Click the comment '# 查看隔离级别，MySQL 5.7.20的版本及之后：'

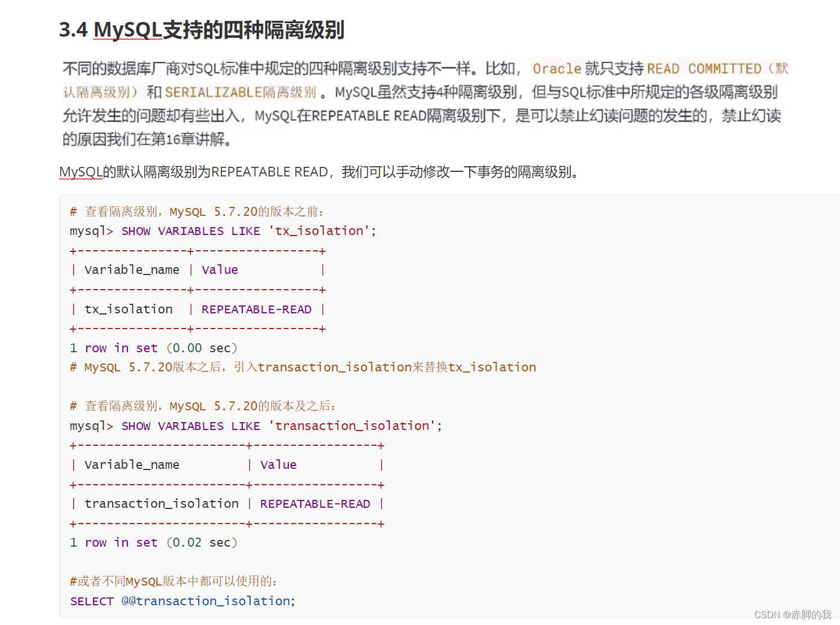pyautogui.click(x=203, y=406)
